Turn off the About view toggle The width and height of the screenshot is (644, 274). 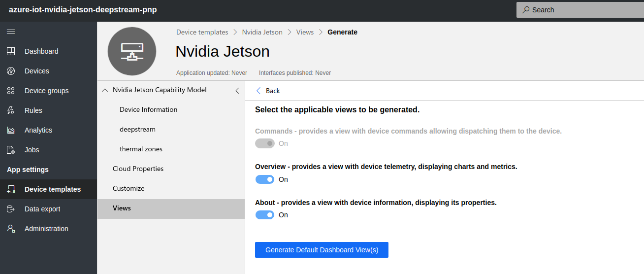tap(265, 215)
